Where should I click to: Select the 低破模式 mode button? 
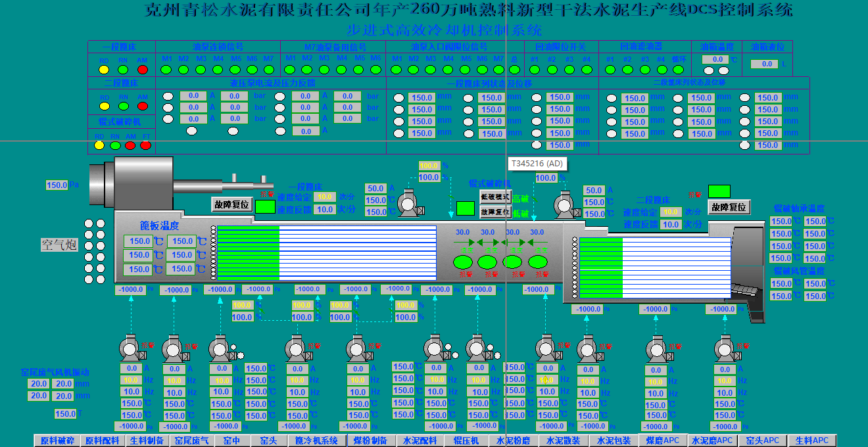click(x=496, y=197)
